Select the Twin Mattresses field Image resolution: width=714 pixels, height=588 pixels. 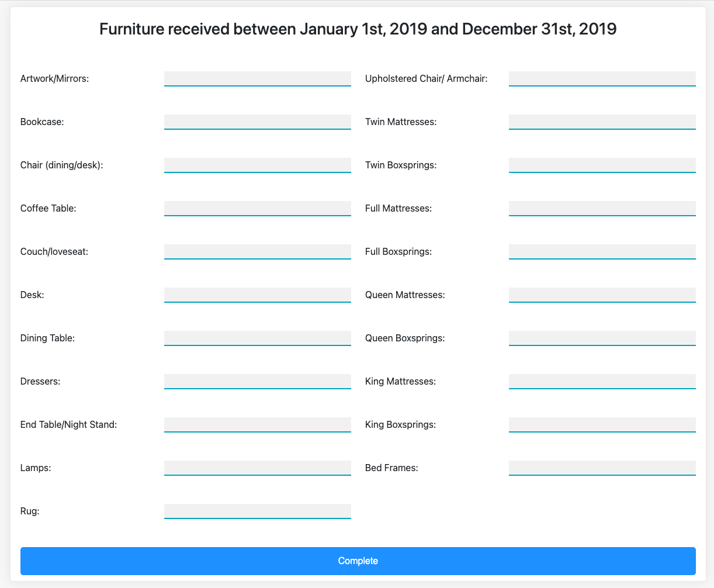(x=602, y=122)
